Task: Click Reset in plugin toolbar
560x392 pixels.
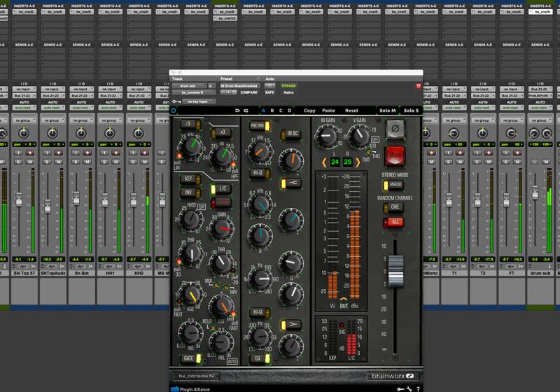Action: tap(351, 111)
